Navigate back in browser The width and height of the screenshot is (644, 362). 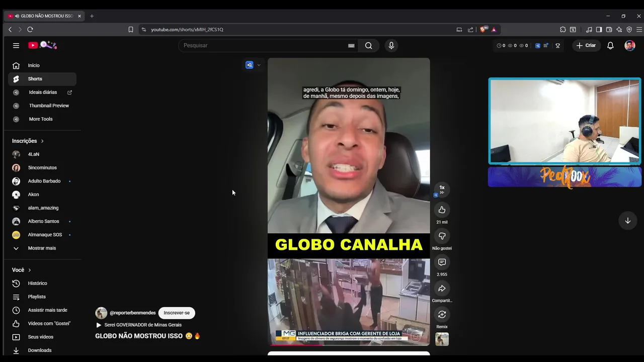pos(10,30)
